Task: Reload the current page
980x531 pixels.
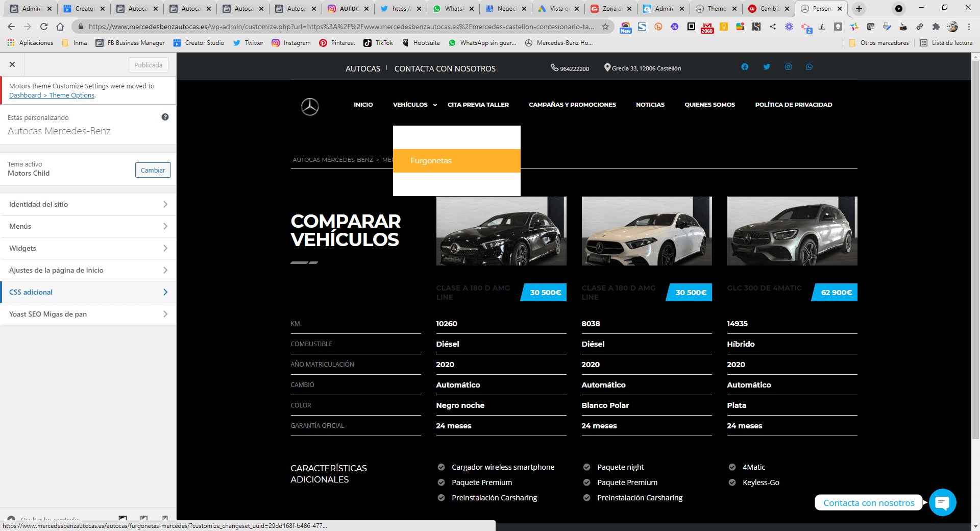Action: (x=44, y=27)
